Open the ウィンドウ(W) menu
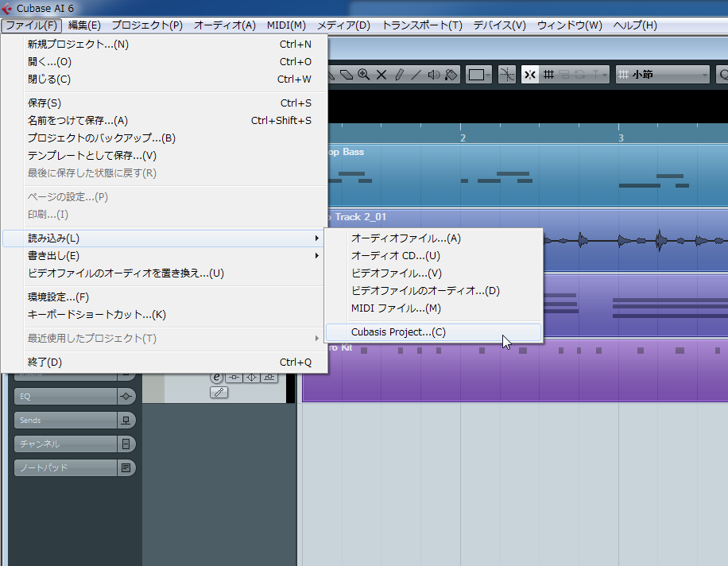The image size is (728, 566). point(570,25)
